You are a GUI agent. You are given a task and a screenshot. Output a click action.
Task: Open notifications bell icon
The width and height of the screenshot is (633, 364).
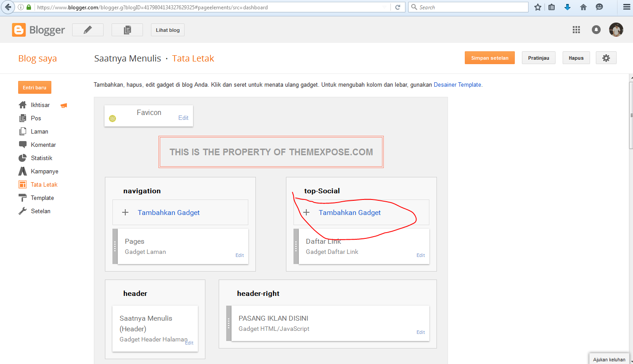tap(596, 30)
